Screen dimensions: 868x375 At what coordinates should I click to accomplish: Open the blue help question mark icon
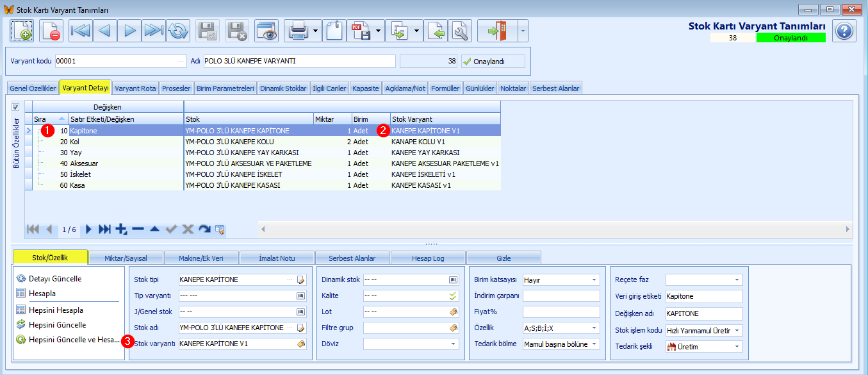(844, 31)
